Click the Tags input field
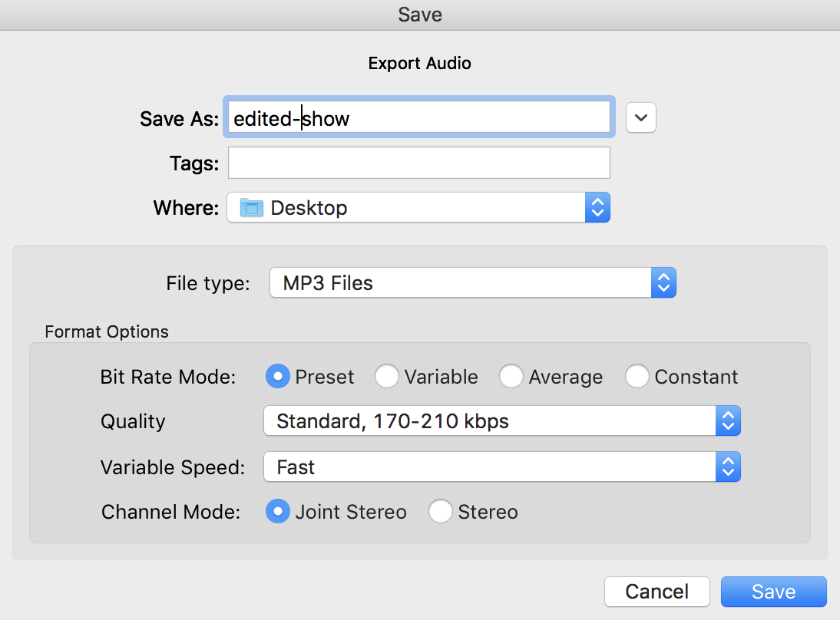The image size is (840, 620). click(x=418, y=163)
